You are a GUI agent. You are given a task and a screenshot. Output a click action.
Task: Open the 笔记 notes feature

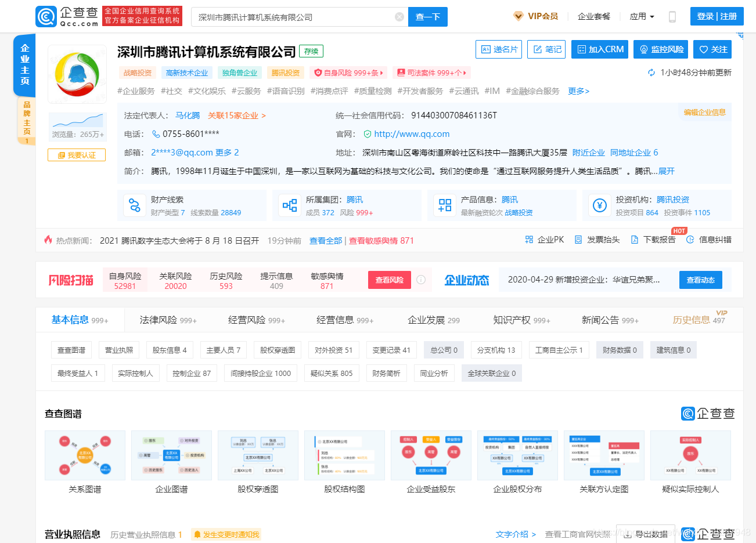click(546, 49)
